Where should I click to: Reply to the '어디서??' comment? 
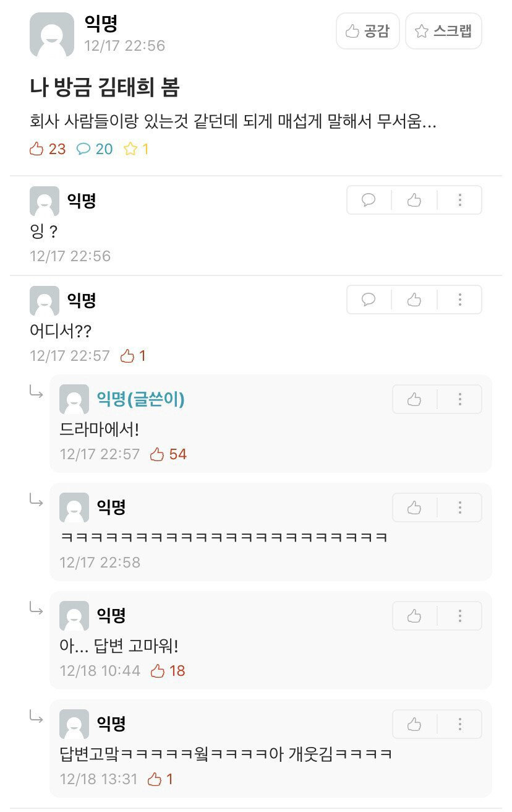369,300
